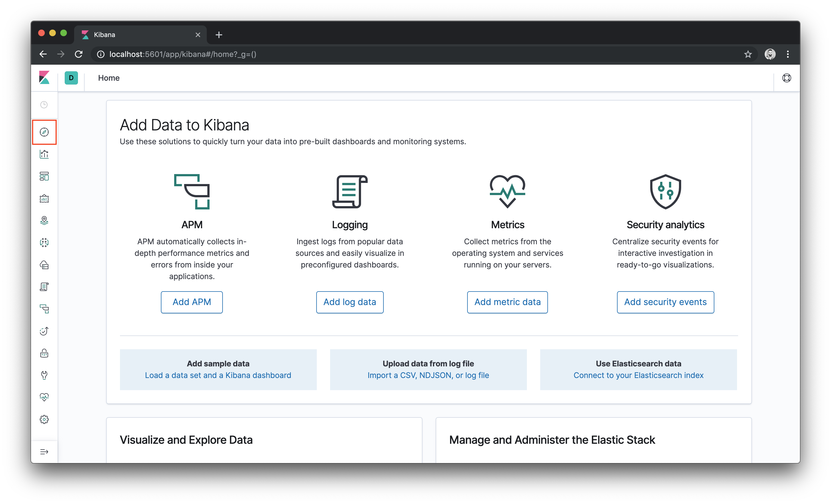Screen dimensions: 831x504
Task: Open Visualize chart icon in sidebar
Action: [x=44, y=154]
